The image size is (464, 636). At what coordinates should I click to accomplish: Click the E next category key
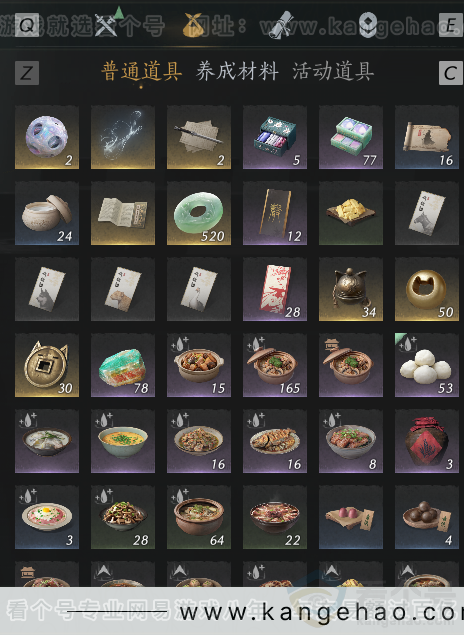(x=451, y=25)
